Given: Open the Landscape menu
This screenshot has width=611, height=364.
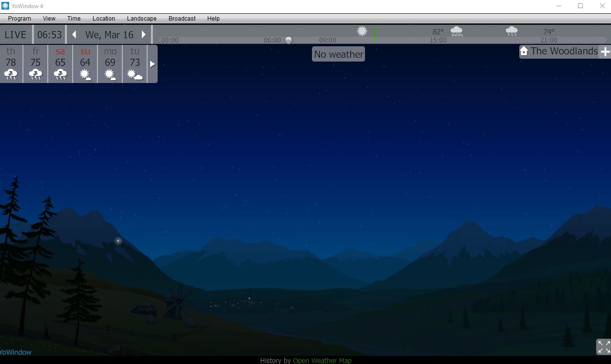Looking at the screenshot, I should (x=141, y=19).
